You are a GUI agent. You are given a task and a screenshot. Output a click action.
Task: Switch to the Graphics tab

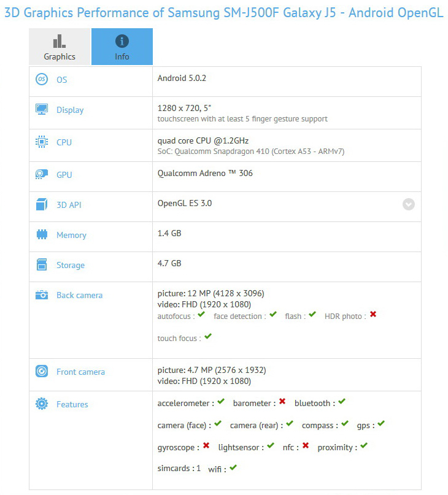tap(60, 47)
